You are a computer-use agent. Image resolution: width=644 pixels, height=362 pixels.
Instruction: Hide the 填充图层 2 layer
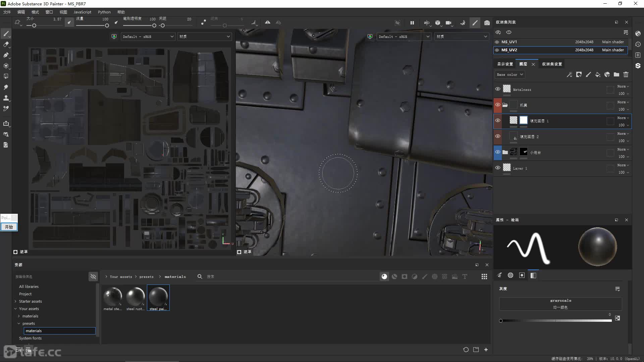(498, 136)
